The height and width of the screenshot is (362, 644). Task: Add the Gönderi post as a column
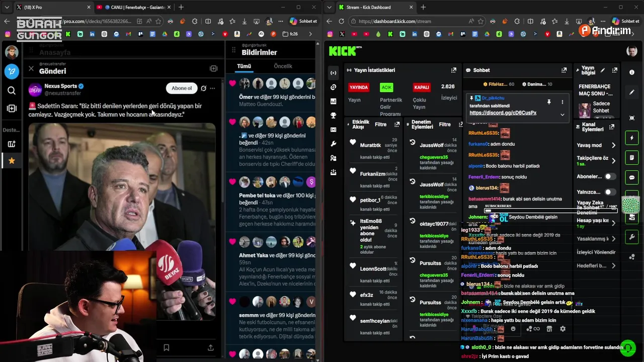pyautogui.click(x=213, y=68)
